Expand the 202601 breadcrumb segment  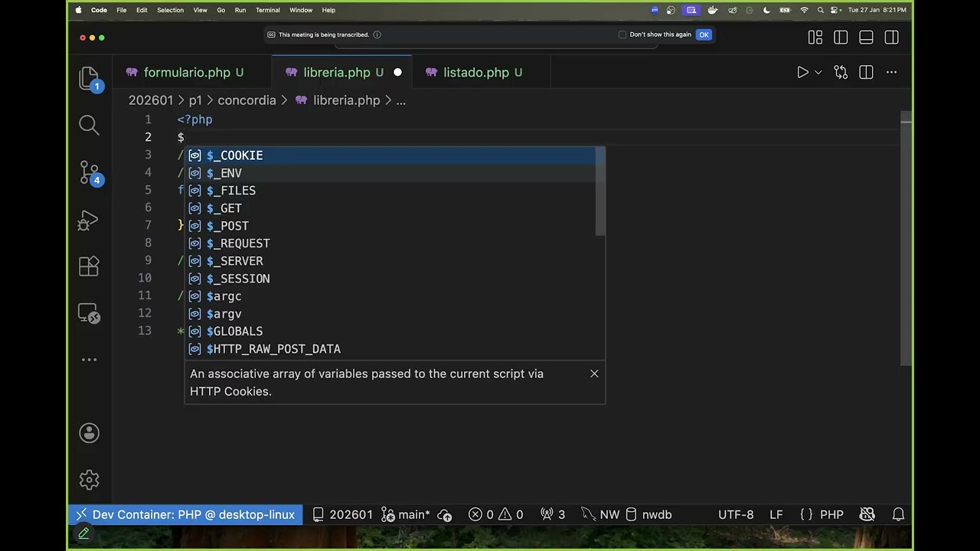pos(151,100)
